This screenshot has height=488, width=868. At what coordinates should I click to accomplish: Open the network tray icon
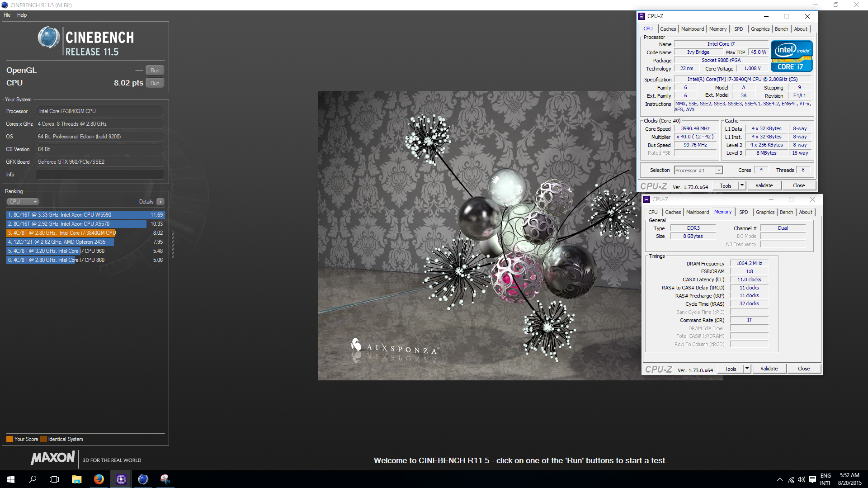click(791, 479)
